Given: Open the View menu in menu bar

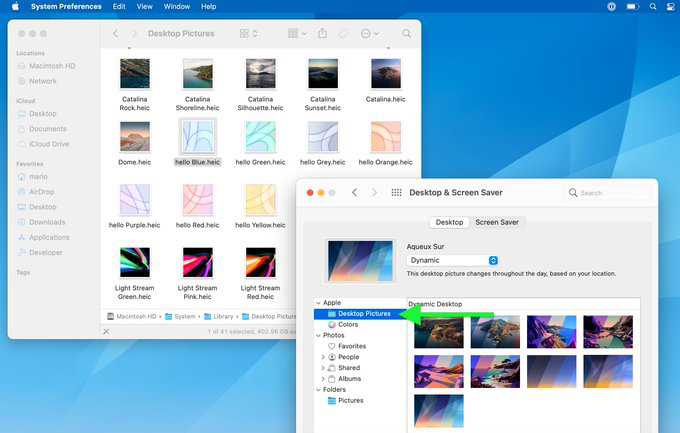Looking at the screenshot, I should (144, 6).
